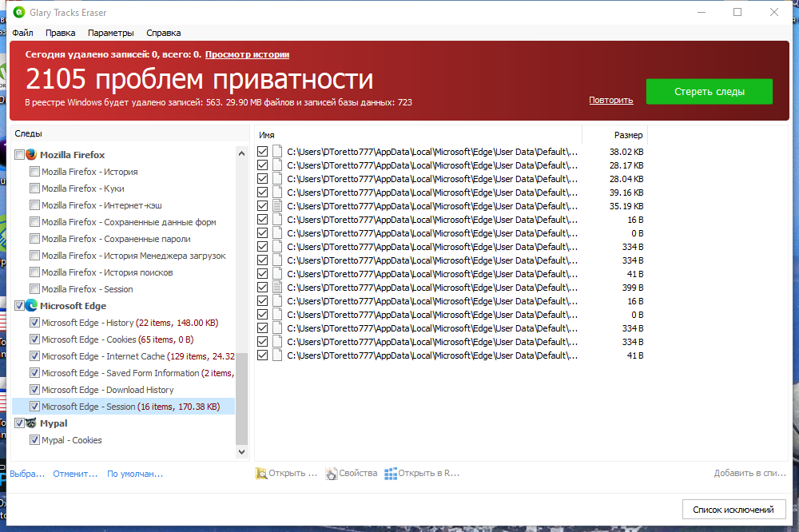Enable Mozilla Firefox - Session checkbox
The image size is (799, 532).
point(34,288)
